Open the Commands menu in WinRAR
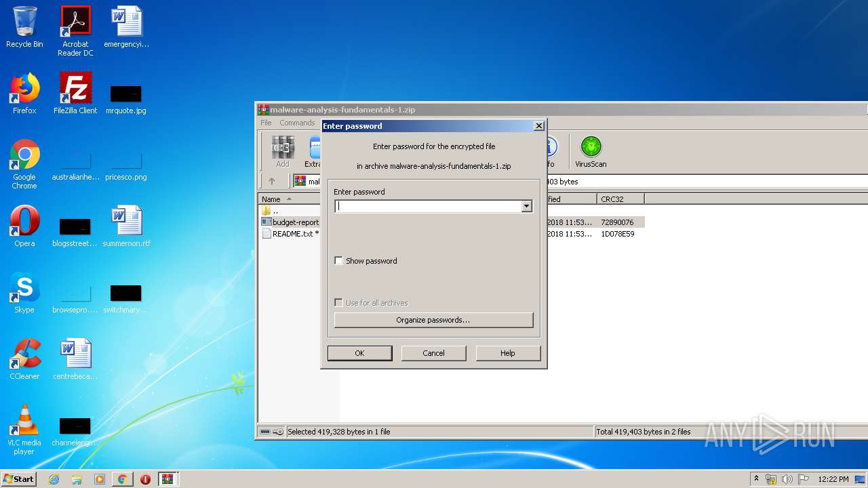868x488 pixels. (297, 123)
